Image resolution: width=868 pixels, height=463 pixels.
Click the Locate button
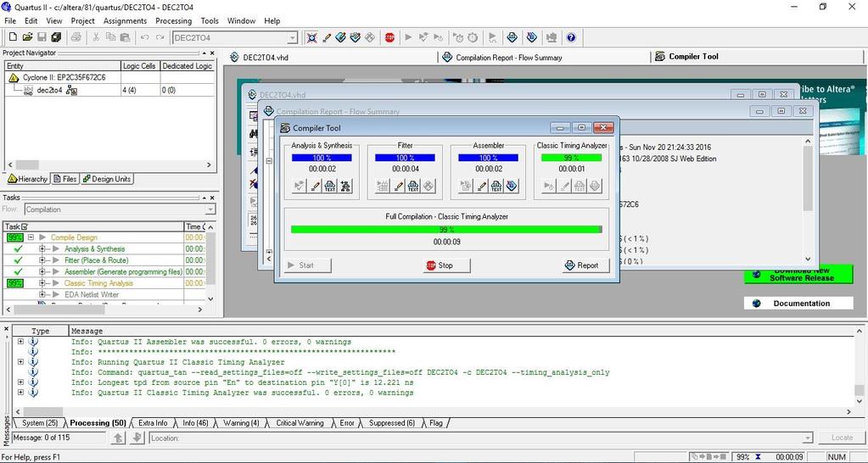pyautogui.click(x=842, y=438)
